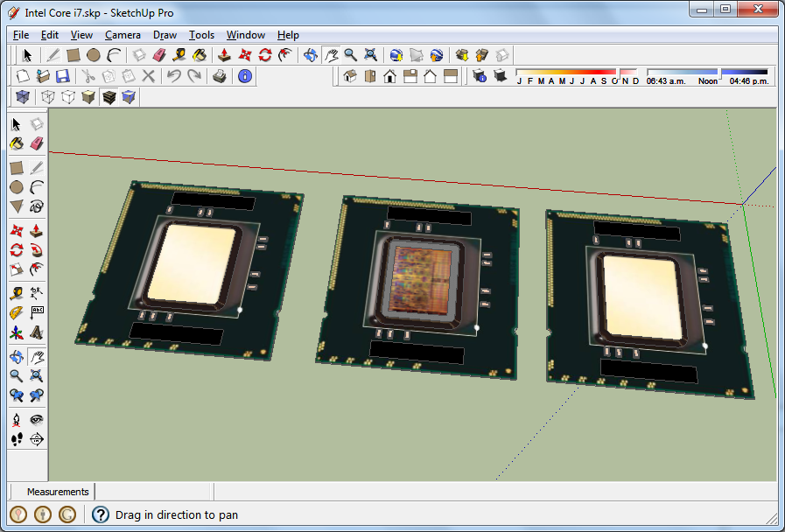
Task: Click the Open file icon
Action: pos(43,76)
